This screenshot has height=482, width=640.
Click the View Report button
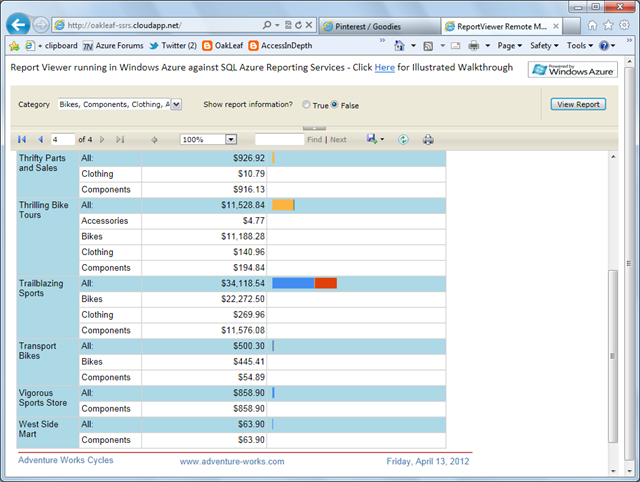[578, 104]
